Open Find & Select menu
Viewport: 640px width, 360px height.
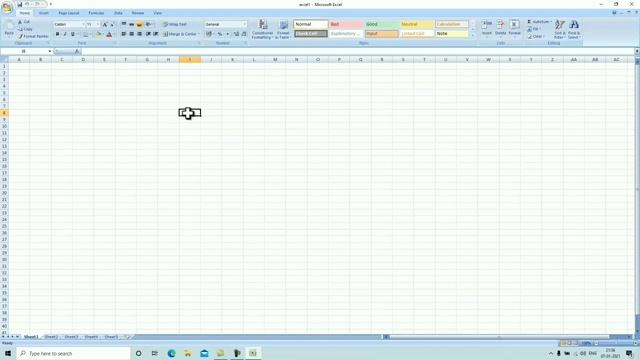[x=574, y=29]
